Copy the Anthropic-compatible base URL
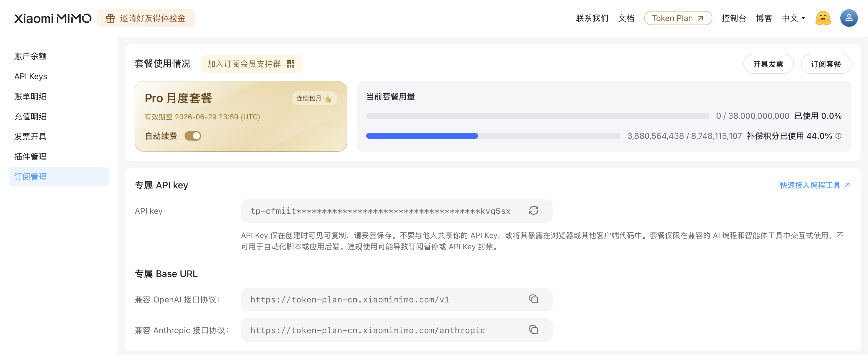Viewport: 868px width, 355px height. coord(533,330)
